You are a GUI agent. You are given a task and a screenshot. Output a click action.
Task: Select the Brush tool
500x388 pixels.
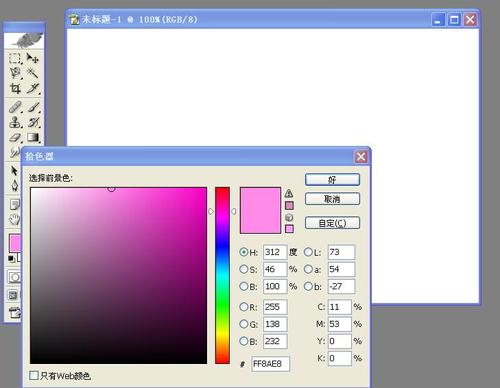click(x=33, y=107)
